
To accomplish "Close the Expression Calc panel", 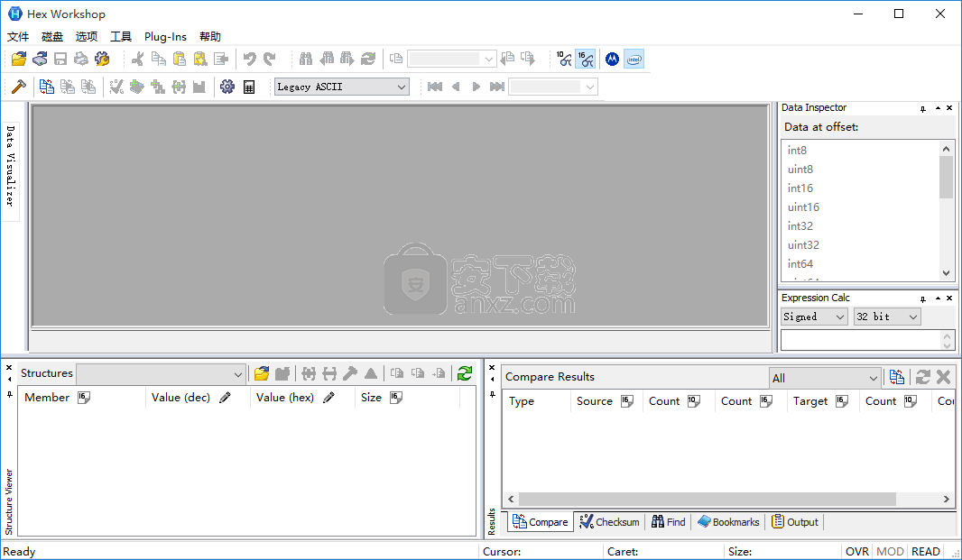I will point(949,298).
